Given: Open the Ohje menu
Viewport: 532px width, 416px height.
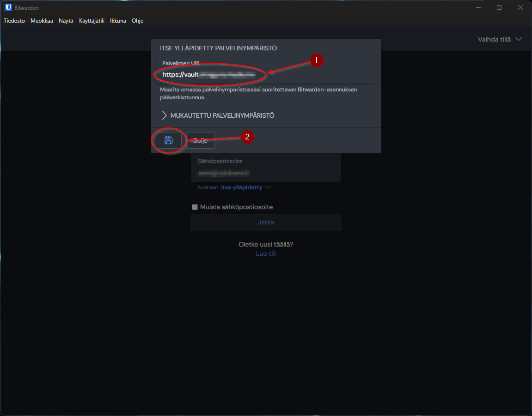Looking at the screenshot, I should (137, 21).
